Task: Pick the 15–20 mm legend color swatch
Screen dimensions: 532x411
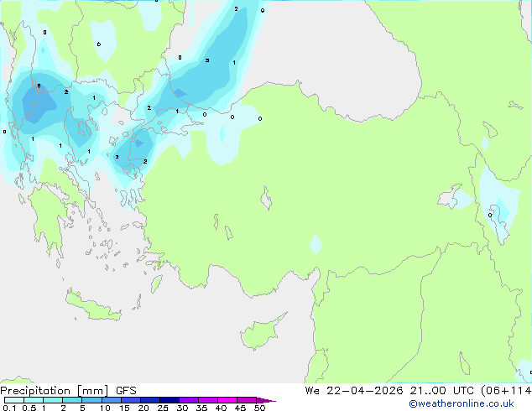Action: click(x=130, y=400)
